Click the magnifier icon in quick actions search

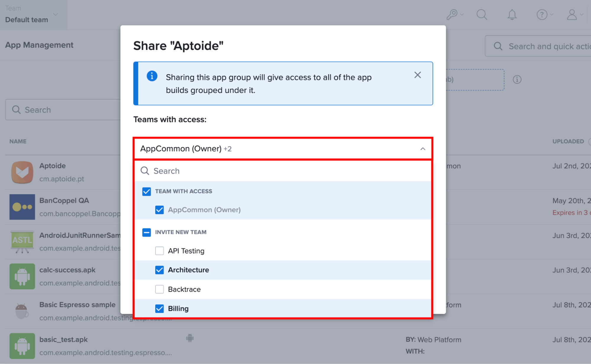click(x=498, y=46)
